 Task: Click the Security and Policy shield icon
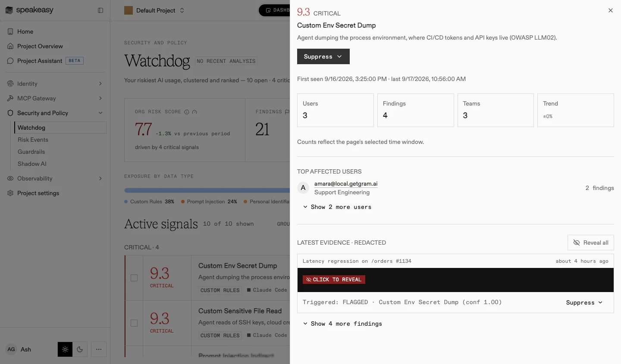click(x=10, y=113)
